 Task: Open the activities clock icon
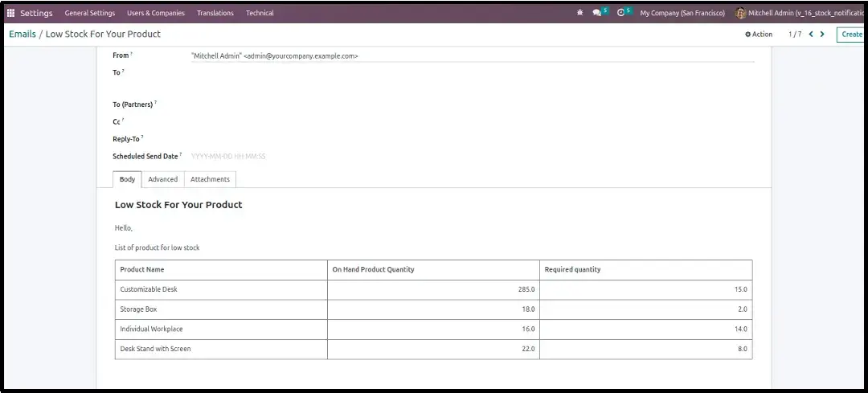(620, 13)
